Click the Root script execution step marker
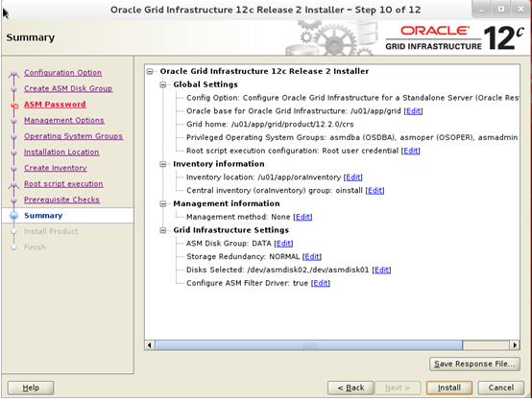The width and height of the screenshot is (532, 401). (x=13, y=185)
